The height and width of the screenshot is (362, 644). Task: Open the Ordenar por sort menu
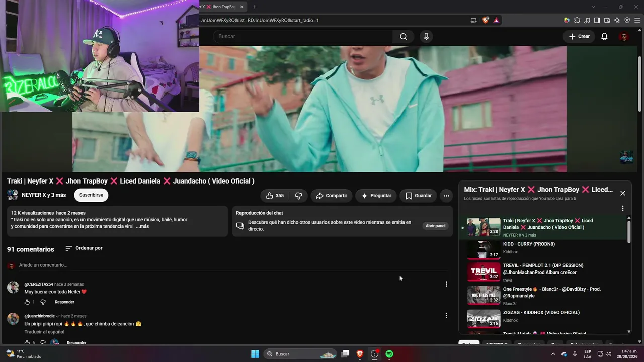click(x=84, y=248)
